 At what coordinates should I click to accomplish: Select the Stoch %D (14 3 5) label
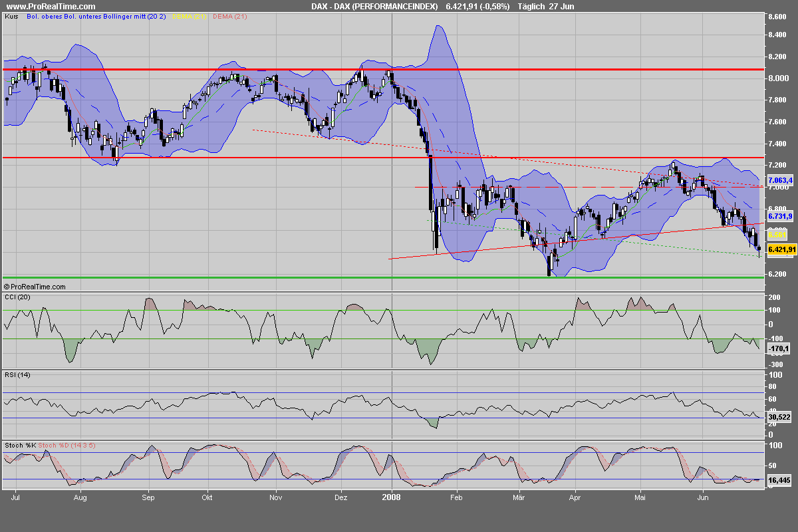click(x=66, y=445)
